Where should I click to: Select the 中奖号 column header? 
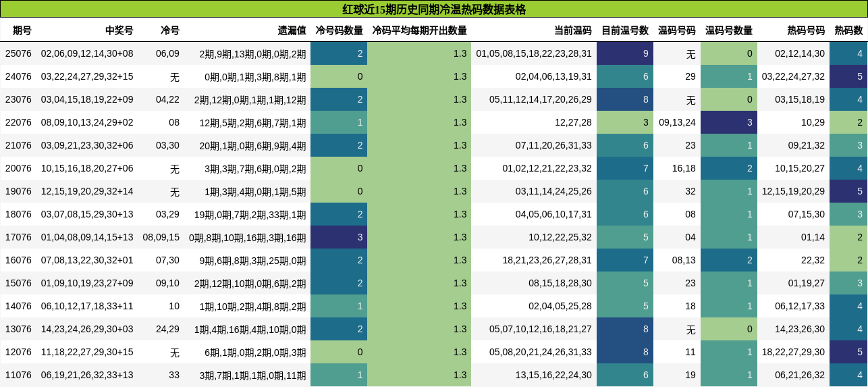[x=119, y=30]
